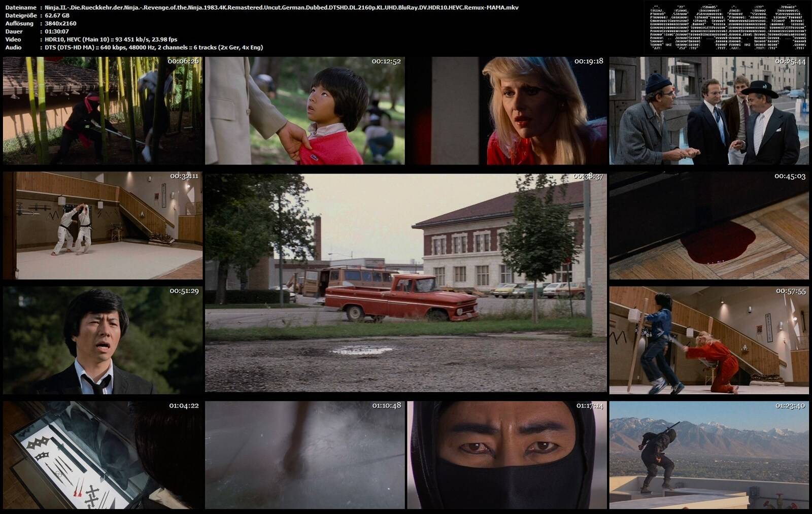The width and height of the screenshot is (812, 514).
Task: Click the timestamp "00:45:03"
Action: coord(790,176)
